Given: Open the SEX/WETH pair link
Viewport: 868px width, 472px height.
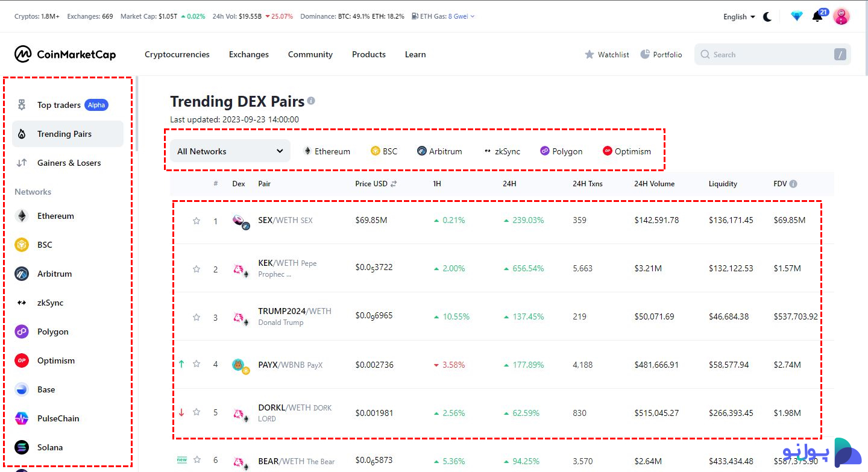Looking at the screenshot, I should pos(285,220).
